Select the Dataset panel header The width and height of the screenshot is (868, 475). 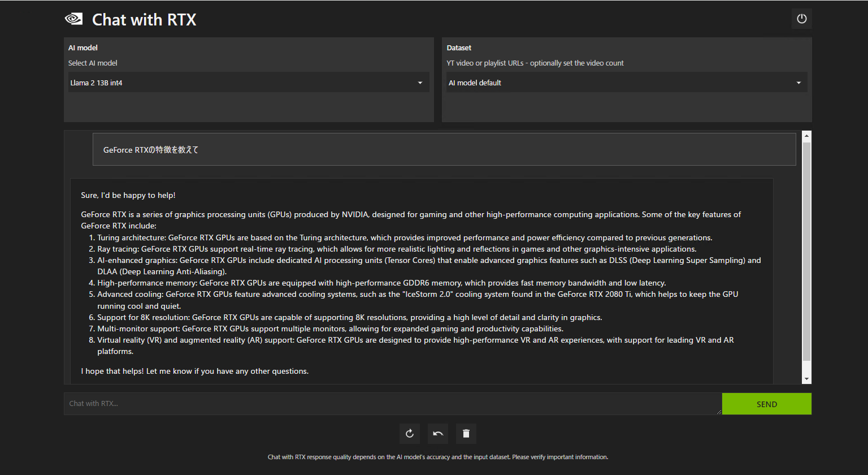click(459, 47)
